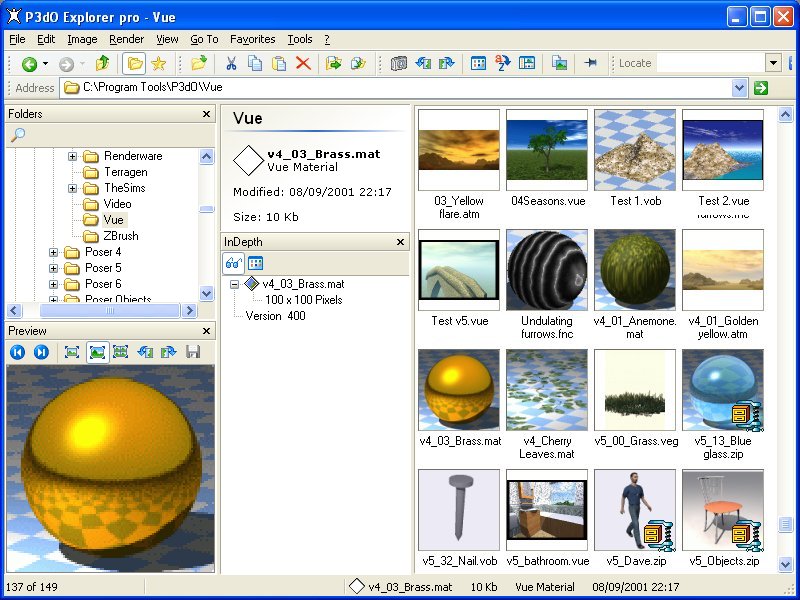Open the Render menu

pyautogui.click(x=127, y=39)
